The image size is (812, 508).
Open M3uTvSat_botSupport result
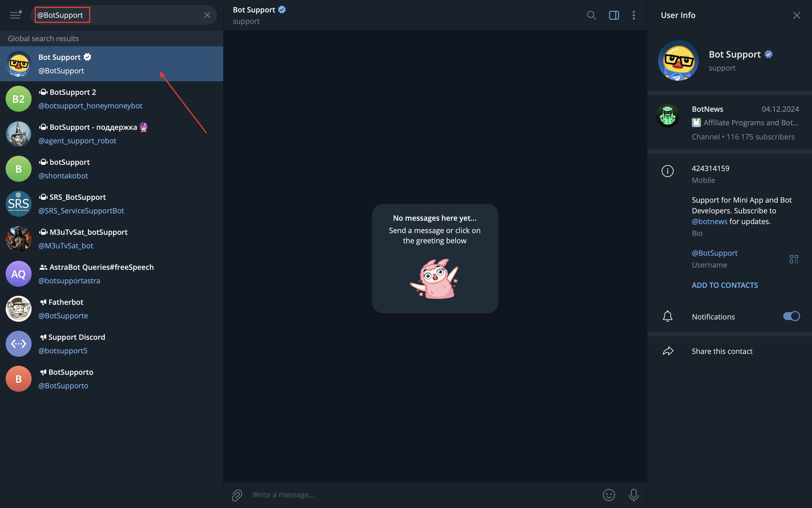pyautogui.click(x=111, y=239)
